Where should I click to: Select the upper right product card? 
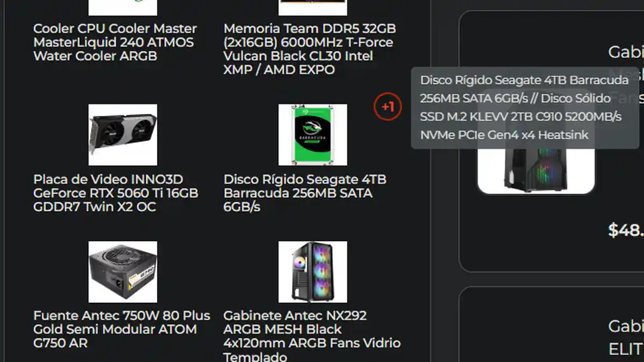(552, 142)
